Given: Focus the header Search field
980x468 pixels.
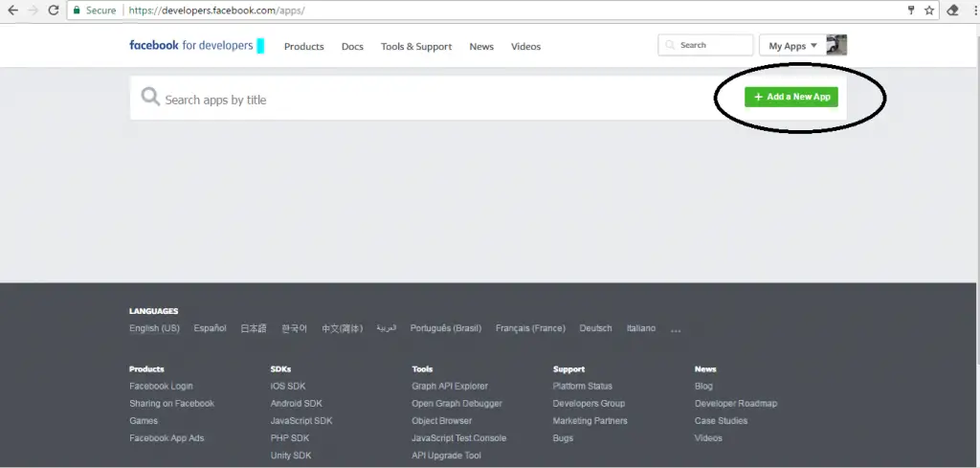Looking at the screenshot, I should pos(705,45).
